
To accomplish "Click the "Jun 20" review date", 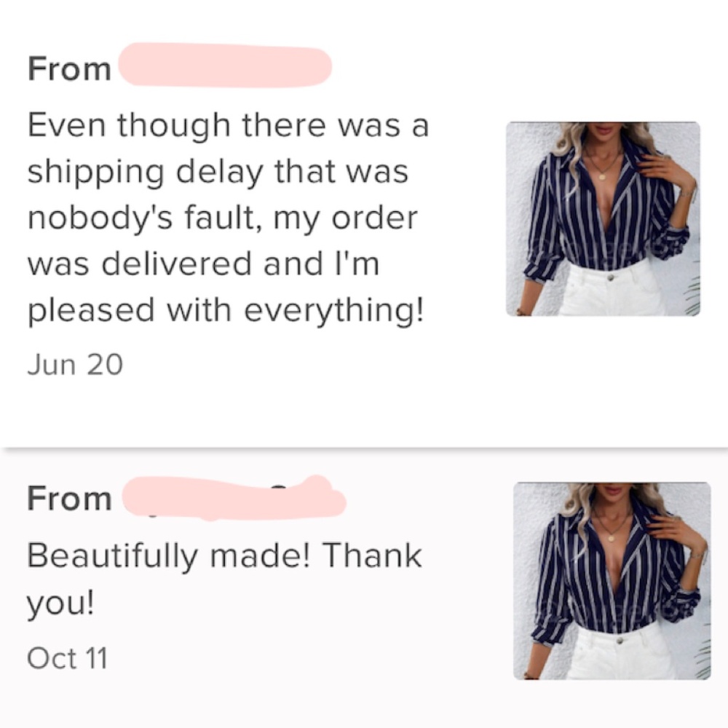I will (75, 364).
